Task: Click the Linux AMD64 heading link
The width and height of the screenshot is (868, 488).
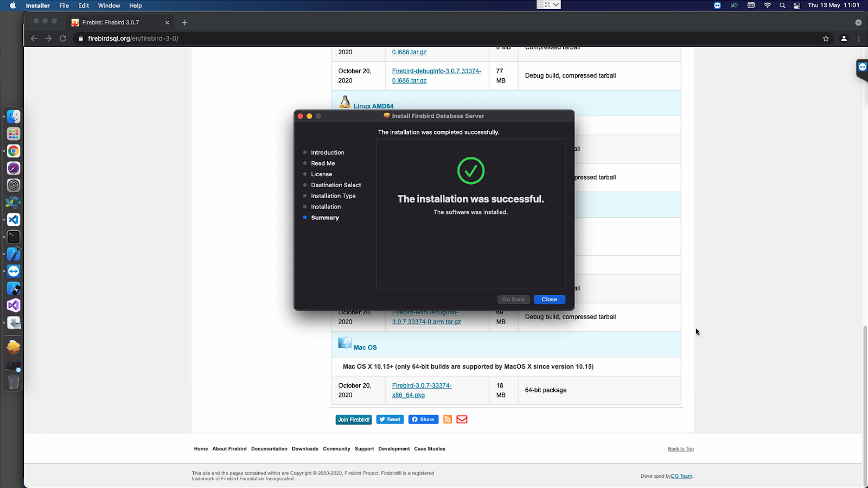Action: point(373,106)
